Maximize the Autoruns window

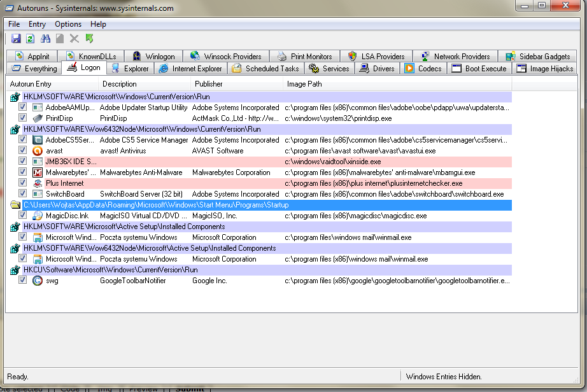542,5
